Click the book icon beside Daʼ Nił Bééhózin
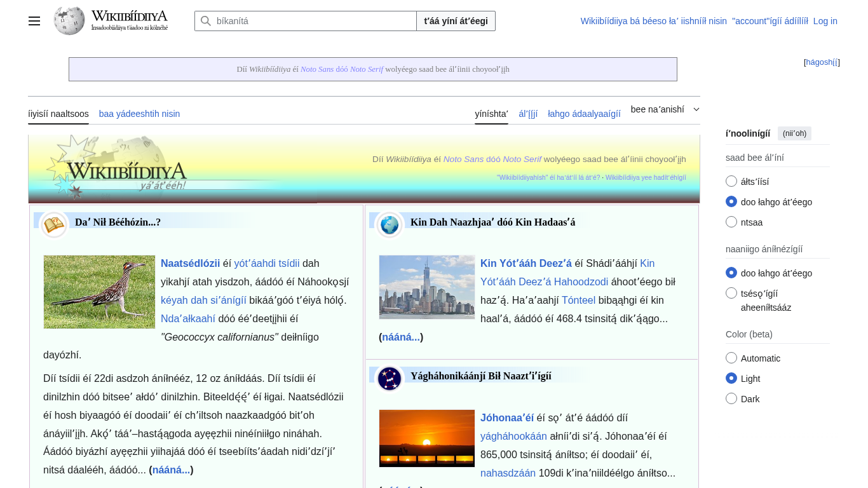Image resolution: width=868 pixels, height=488 pixels. click(54, 225)
